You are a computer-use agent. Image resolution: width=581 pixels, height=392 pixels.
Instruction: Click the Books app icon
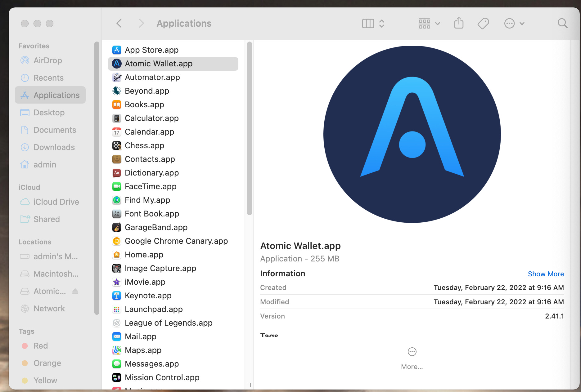[117, 105]
